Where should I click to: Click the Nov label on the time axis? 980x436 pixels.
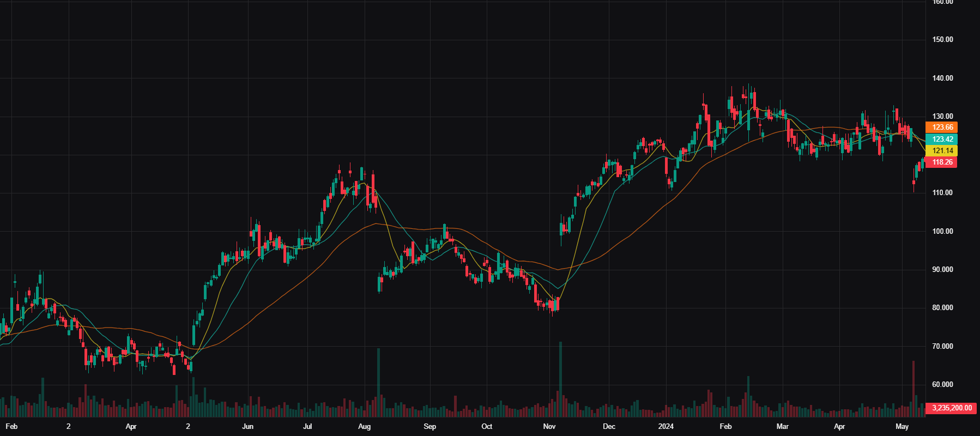[549, 427]
